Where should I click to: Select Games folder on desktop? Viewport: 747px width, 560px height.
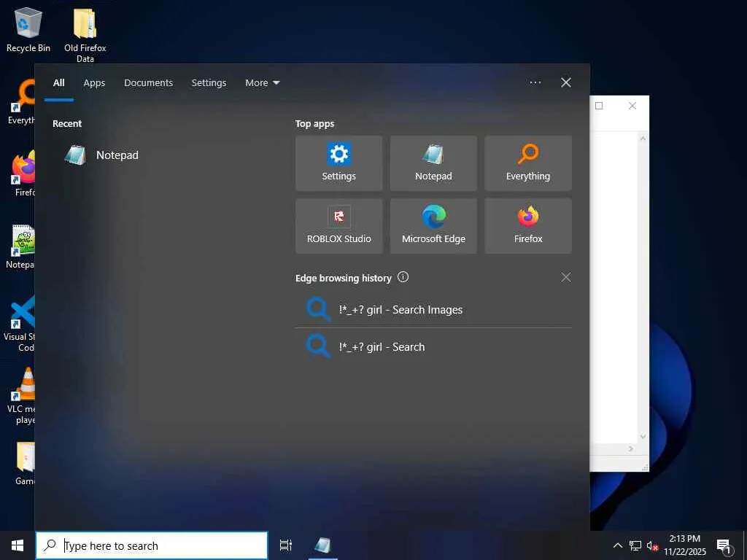coord(24,463)
